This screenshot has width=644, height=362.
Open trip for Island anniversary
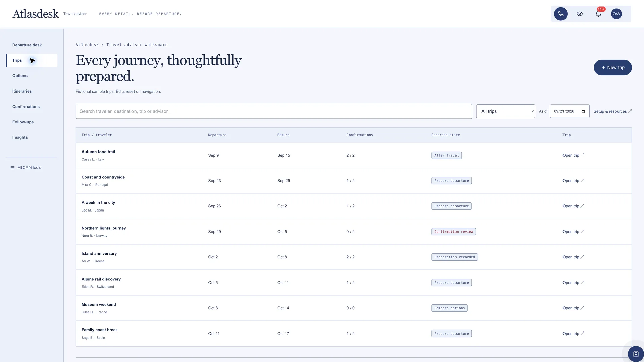pos(573,257)
